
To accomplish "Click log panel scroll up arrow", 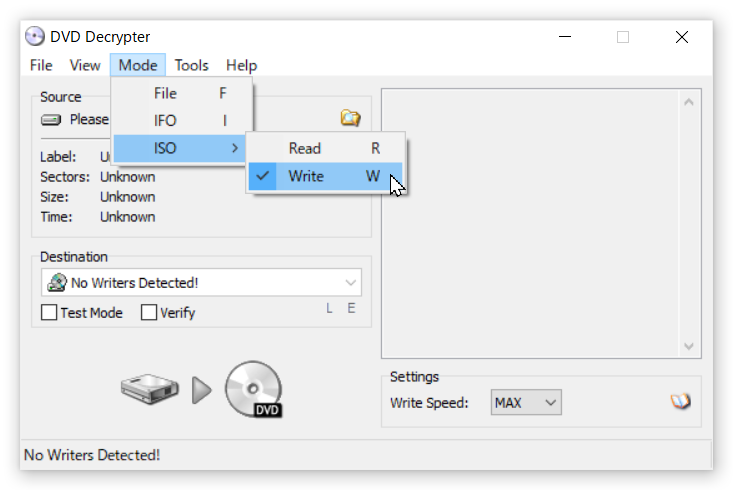I will (689, 102).
